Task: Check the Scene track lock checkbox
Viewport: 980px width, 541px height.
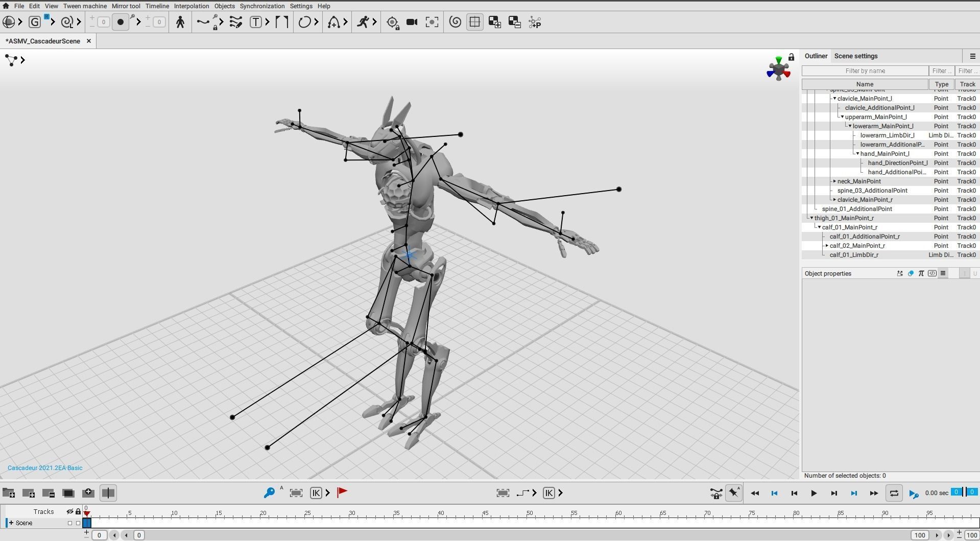Action: (78, 523)
